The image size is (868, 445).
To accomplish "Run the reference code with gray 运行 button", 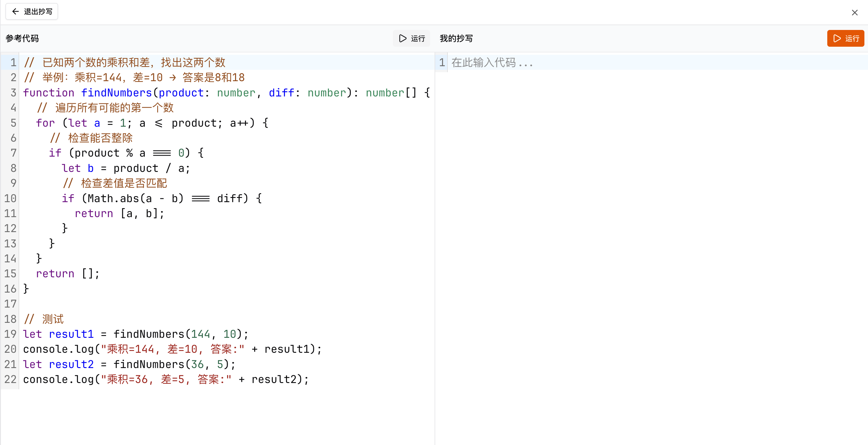I will coord(412,38).
